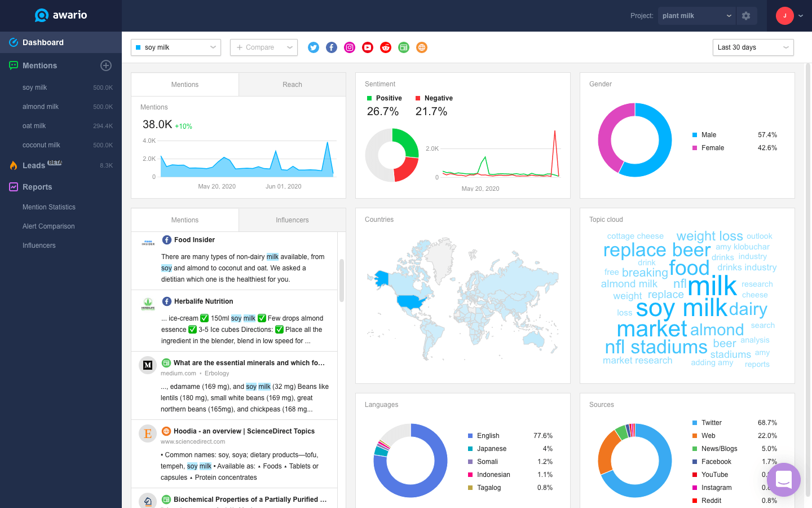
Task: Click the user avatar J icon
Action: pos(785,16)
